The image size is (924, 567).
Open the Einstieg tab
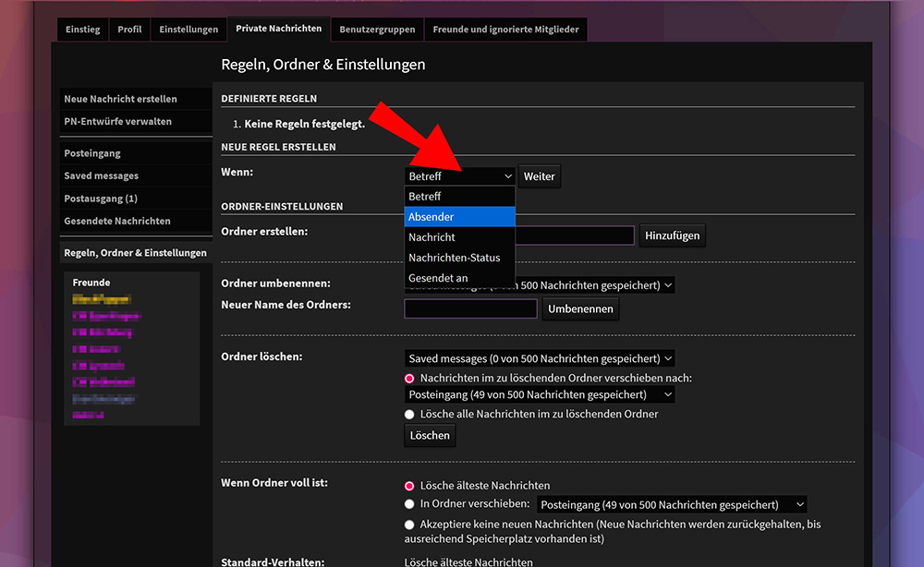[83, 30]
